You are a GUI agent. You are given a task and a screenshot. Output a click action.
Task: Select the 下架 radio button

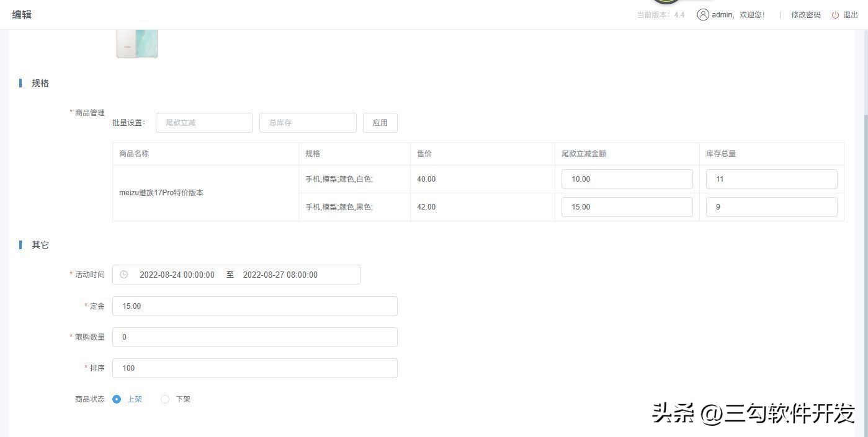tap(165, 399)
